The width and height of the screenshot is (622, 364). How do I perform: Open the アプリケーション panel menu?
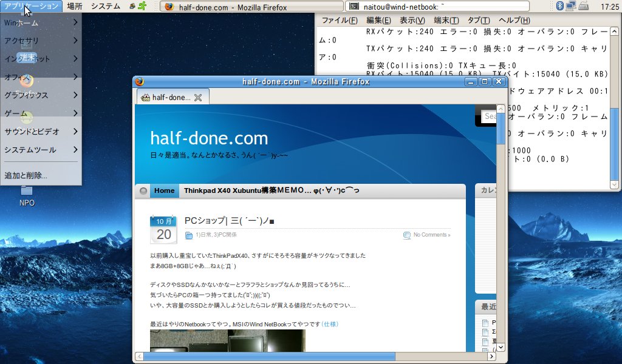tap(32, 6)
